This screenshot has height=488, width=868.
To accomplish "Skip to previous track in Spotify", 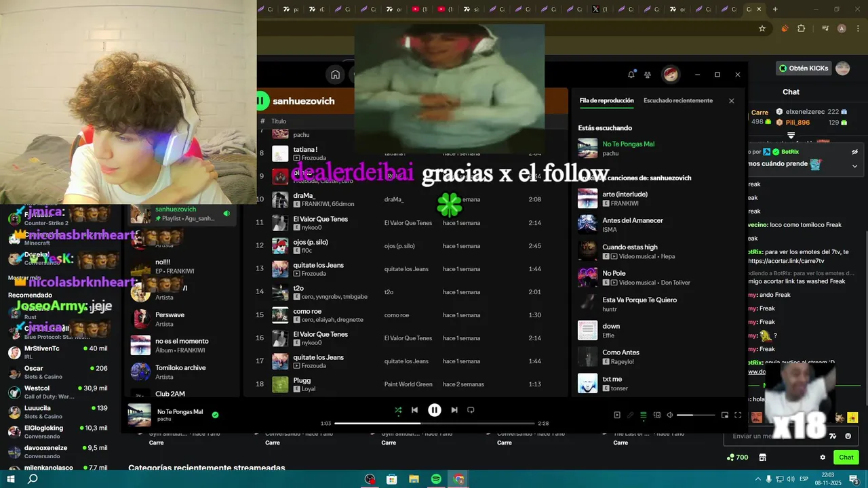I will coord(414,410).
